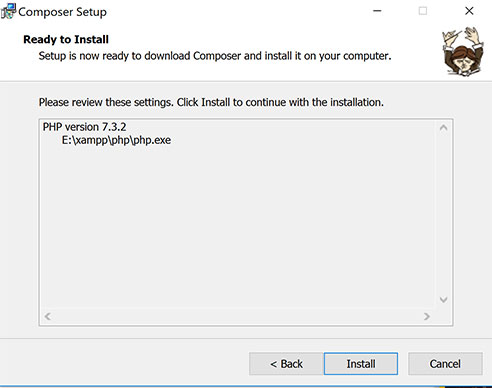Cancel the Composer setup
492x388 pixels.
(445, 364)
